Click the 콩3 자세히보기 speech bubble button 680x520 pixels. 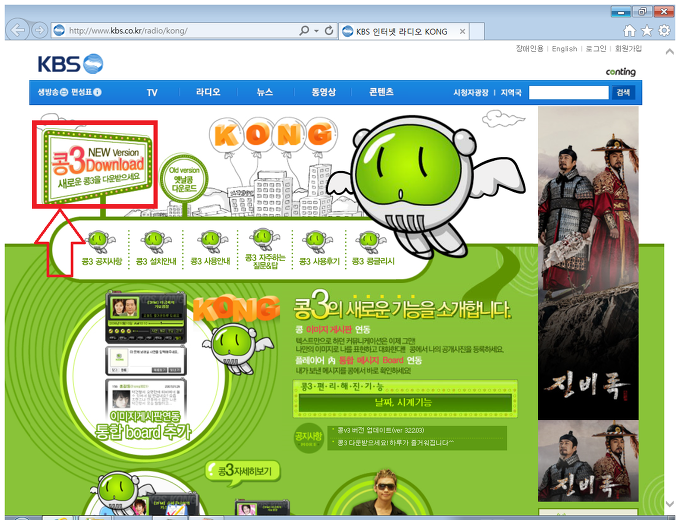pos(243,471)
